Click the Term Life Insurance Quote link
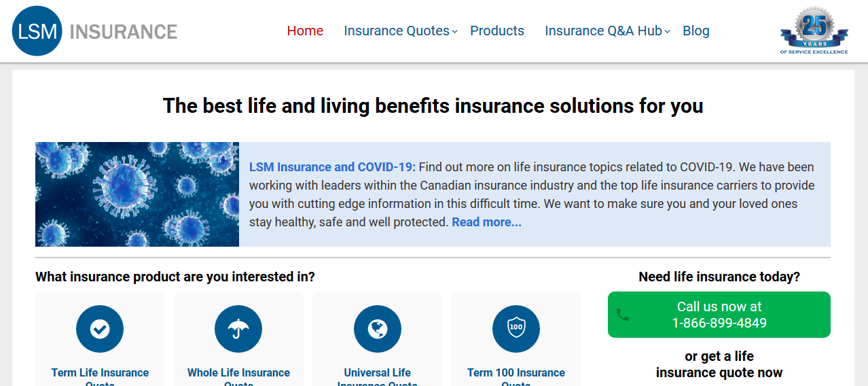This screenshot has width=868, height=386. [x=100, y=373]
